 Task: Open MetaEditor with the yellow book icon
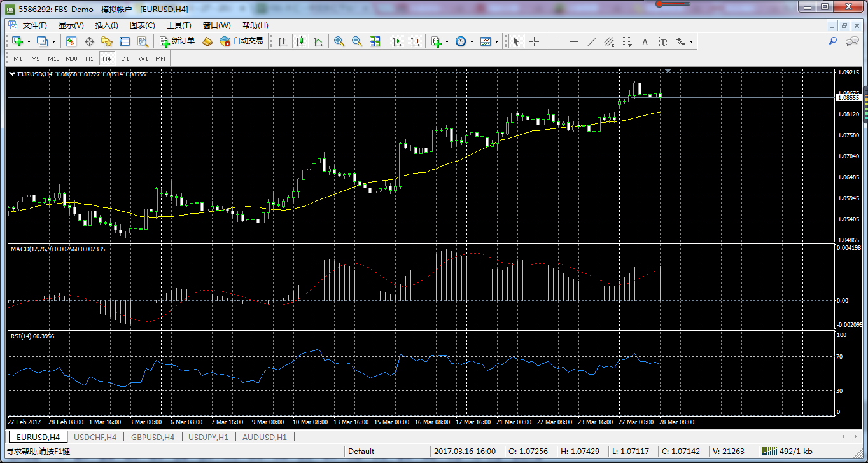coord(207,41)
